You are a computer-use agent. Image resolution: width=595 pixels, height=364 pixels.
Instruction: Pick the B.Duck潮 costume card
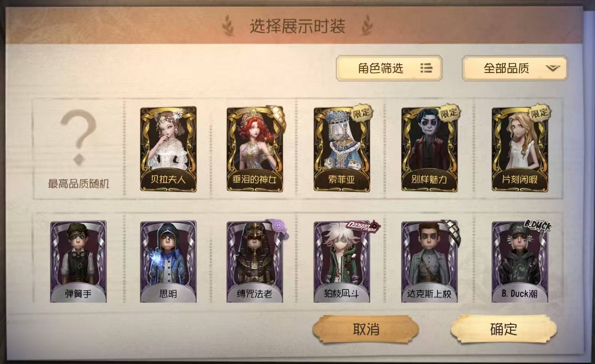[x=520, y=262]
